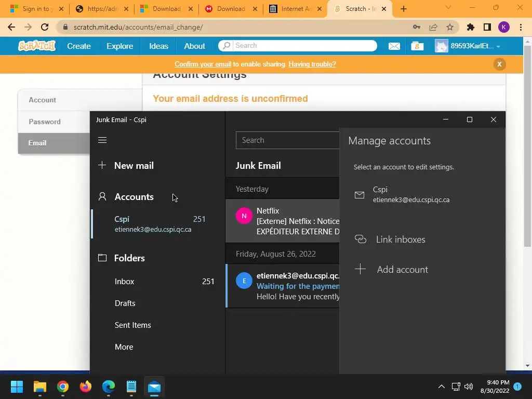Click the Scratch logo
This screenshot has width=532, height=399.
[37, 46]
